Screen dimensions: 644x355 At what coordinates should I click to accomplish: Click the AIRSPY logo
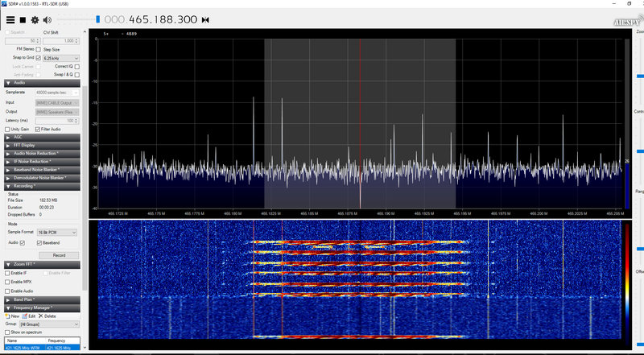[628, 22]
